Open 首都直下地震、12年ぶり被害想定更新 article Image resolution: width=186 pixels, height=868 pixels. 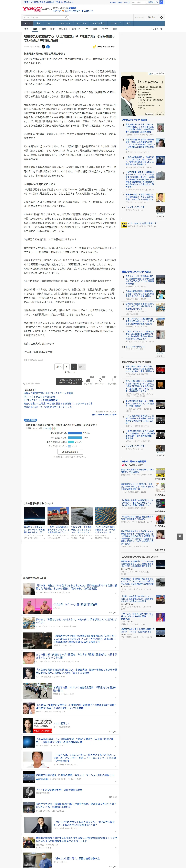[84, 689]
